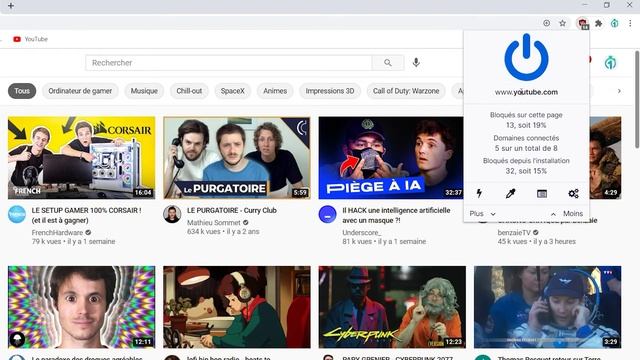Click the Mathieu Sommet channel avatar
The height and width of the screenshot is (360, 640).
point(172,215)
